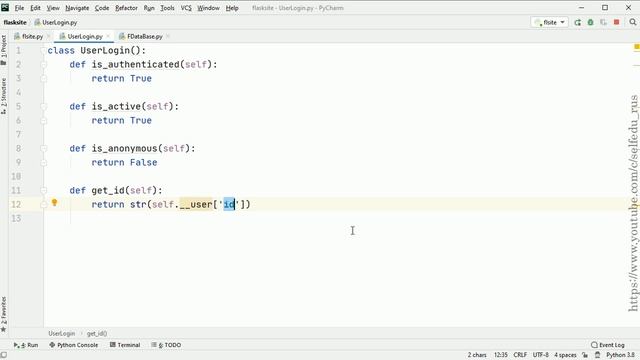The width and height of the screenshot is (640, 360).
Task: Open Search Everywhere with the magnifier icon
Action: coord(633,22)
